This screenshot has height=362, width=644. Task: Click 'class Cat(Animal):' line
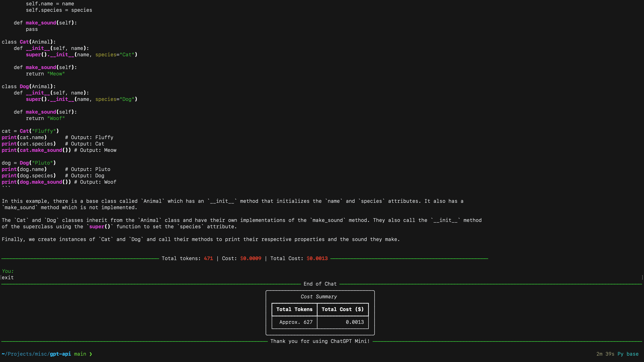(29, 42)
